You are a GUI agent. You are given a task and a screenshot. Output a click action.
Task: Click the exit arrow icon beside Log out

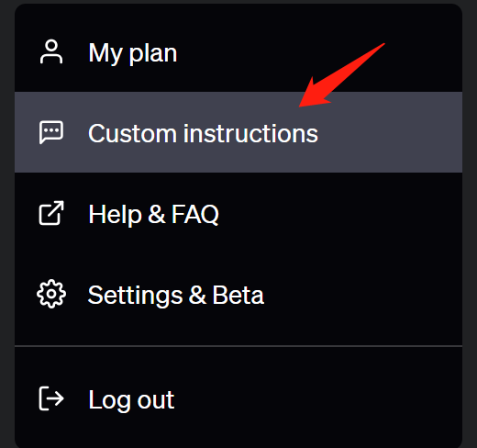tap(51, 398)
